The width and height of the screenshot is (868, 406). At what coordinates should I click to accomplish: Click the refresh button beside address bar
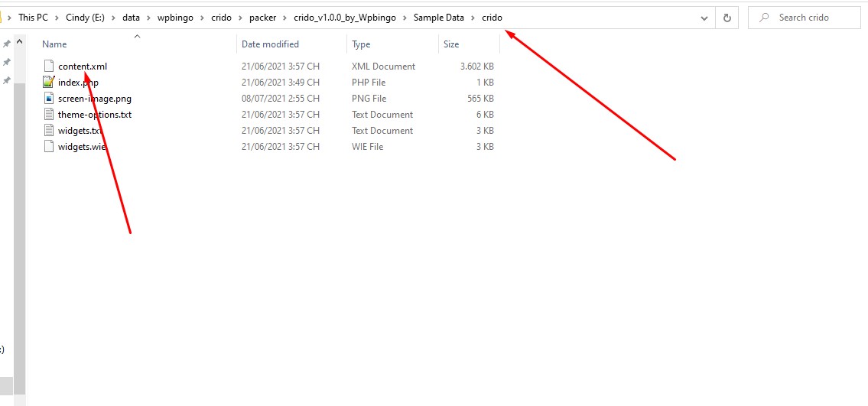click(x=727, y=18)
